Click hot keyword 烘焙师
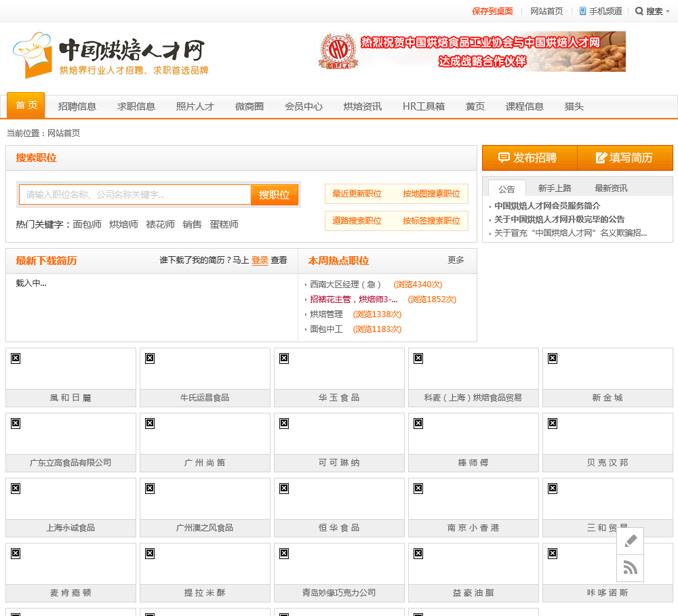Viewport: 678px width, 616px height. tap(123, 224)
